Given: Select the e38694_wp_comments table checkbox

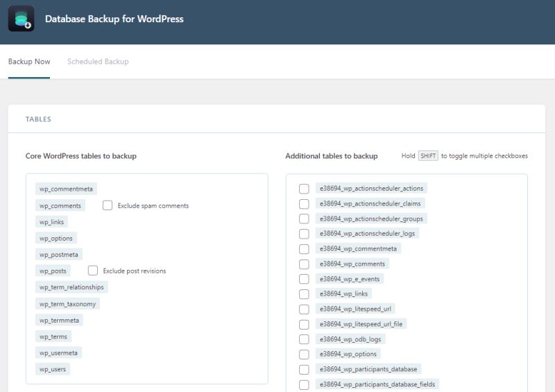Looking at the screenshot, I should [x=304, y=264].
